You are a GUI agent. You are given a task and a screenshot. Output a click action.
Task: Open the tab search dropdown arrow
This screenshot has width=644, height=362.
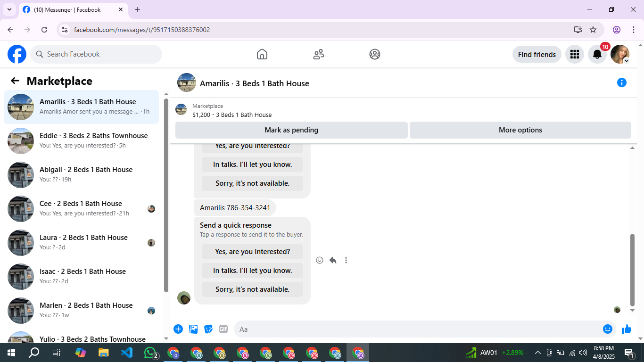tap(9, 9)
